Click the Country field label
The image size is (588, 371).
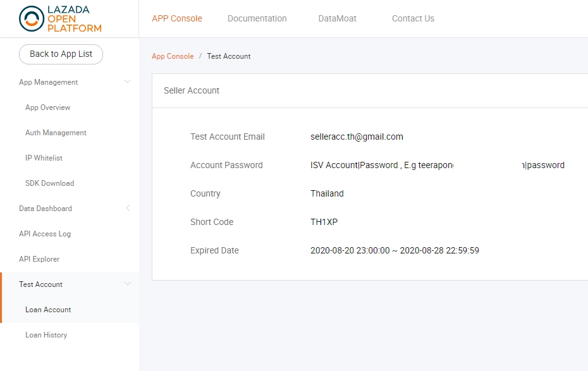205,194
